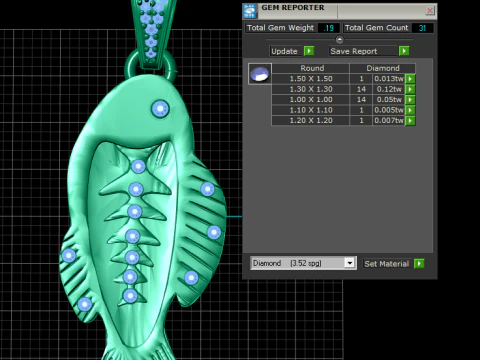Screen dimensions: 480x360
Task: Click the 0.12tw weight cell
Action: tap(389, 89)
